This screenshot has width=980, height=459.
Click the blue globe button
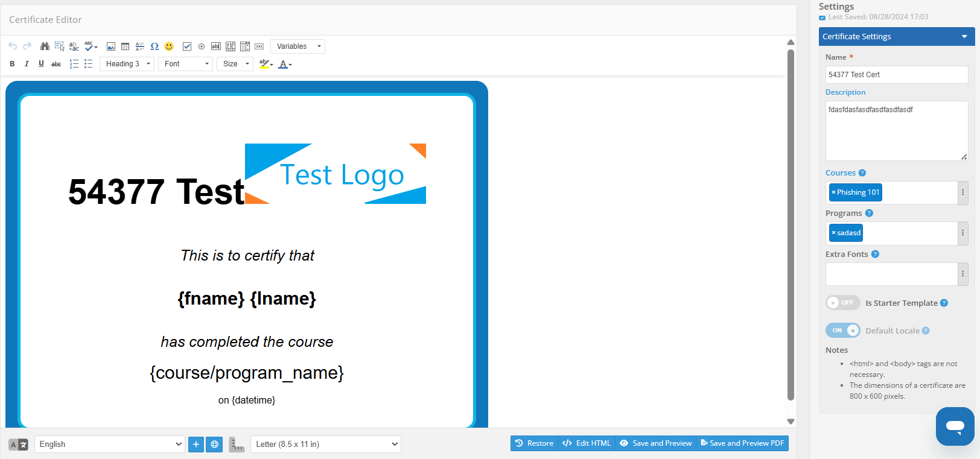tap(214, 445)
